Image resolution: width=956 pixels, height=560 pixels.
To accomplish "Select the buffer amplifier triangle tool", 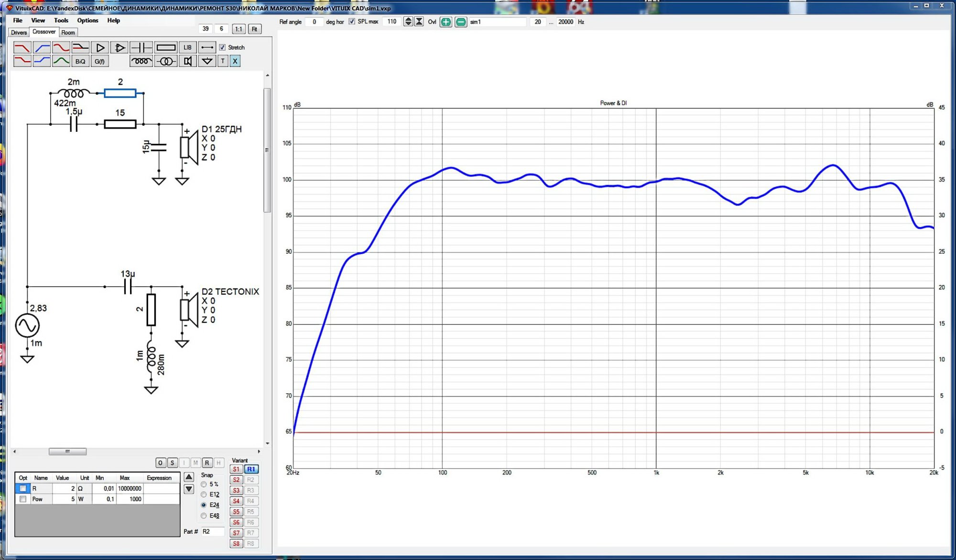I will (100, 47).
